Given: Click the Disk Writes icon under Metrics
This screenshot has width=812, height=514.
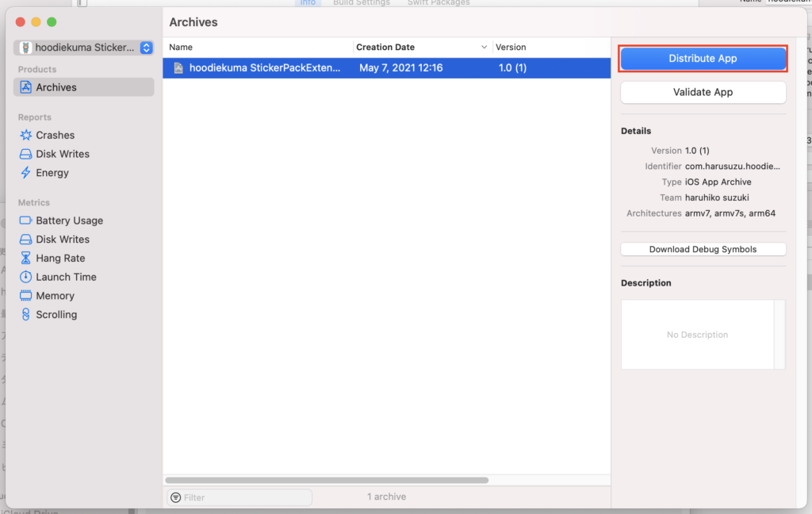Looking at the screenshot, I should tap(25, 240).
